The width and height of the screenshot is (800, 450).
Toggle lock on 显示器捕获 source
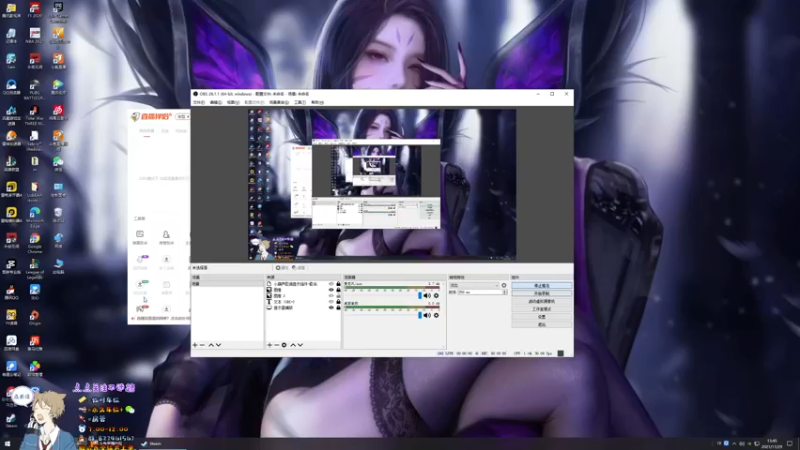(x=338, y=308)
